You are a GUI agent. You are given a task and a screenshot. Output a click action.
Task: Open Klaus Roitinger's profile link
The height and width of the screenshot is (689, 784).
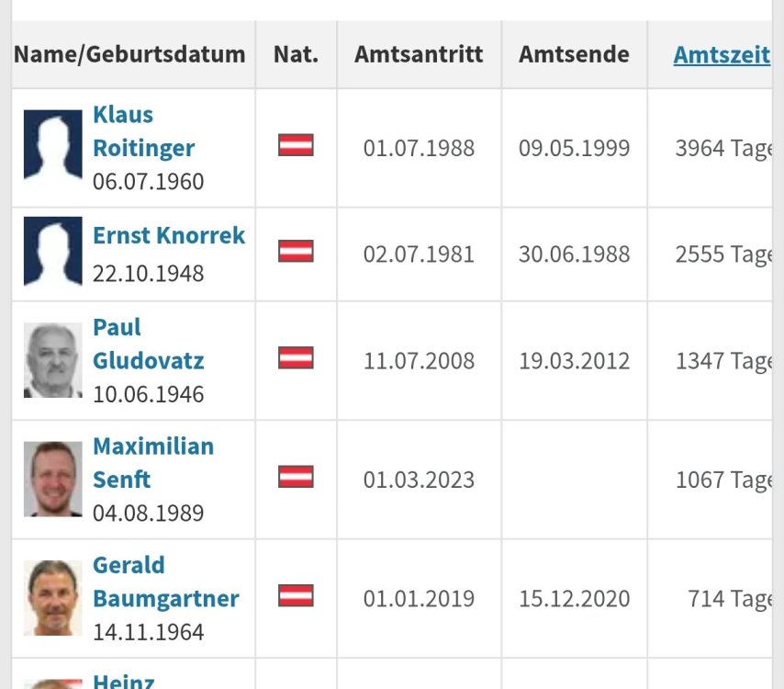143,131
